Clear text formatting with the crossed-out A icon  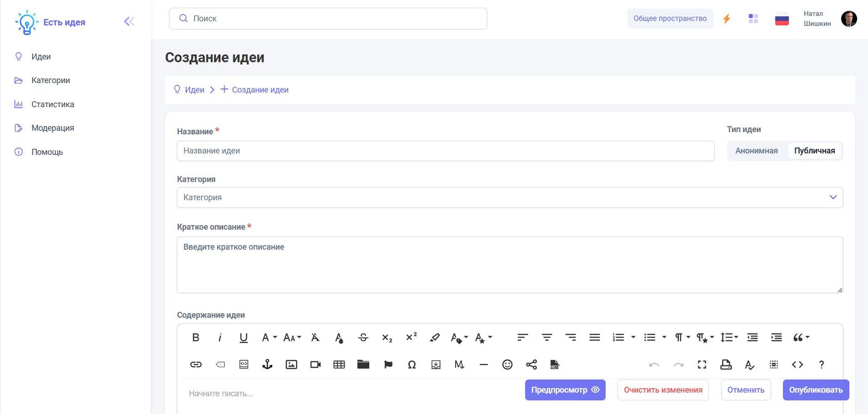(315, 338)
